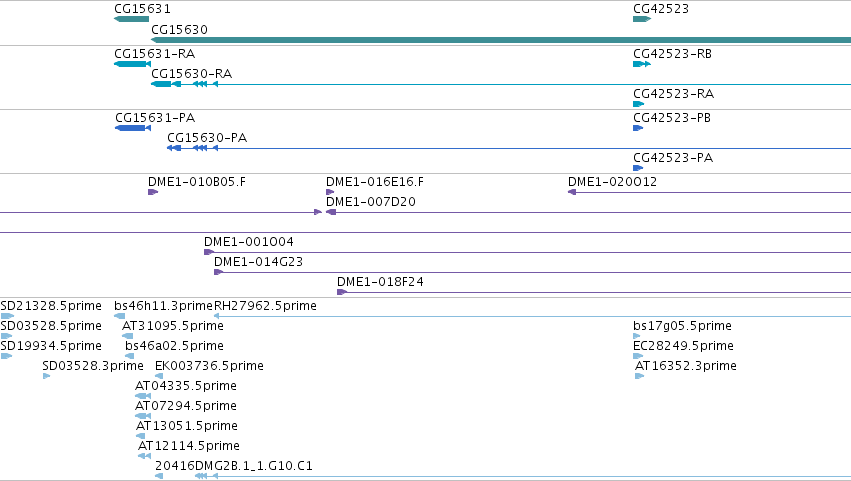Image resolution: width=851 pixels, height=481 pixels.
Task: Click the CG15631-RA transcript glyph
Action: (x=132, y=64)
